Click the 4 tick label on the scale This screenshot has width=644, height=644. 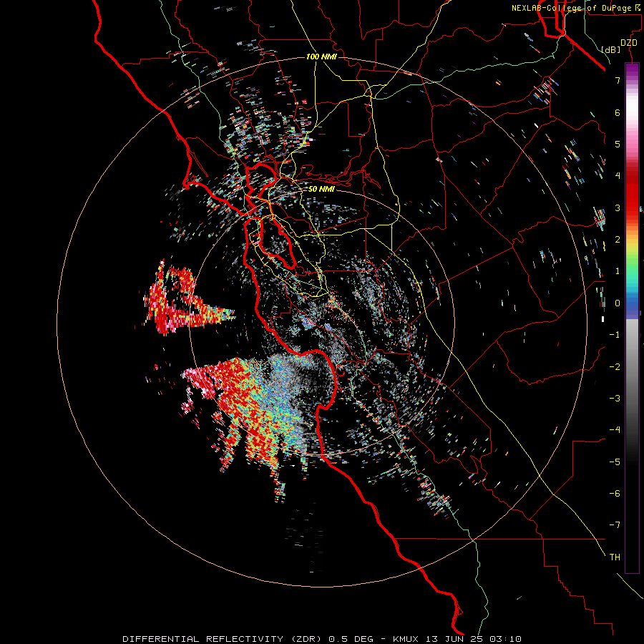618,176
